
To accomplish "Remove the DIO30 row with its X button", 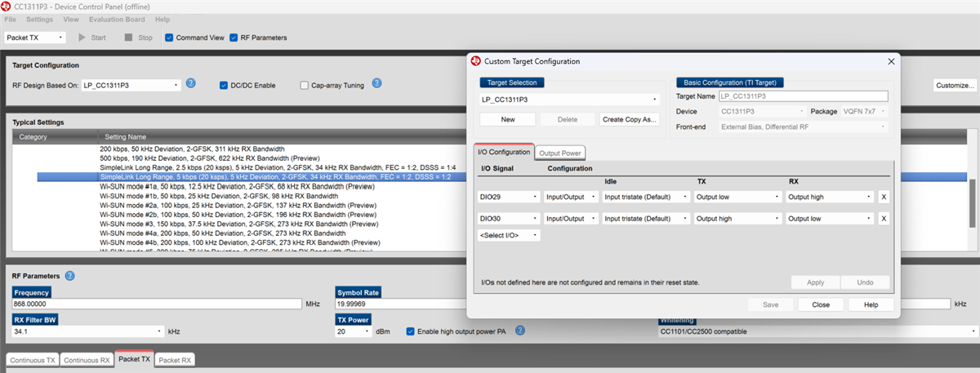I will (884, 218).
